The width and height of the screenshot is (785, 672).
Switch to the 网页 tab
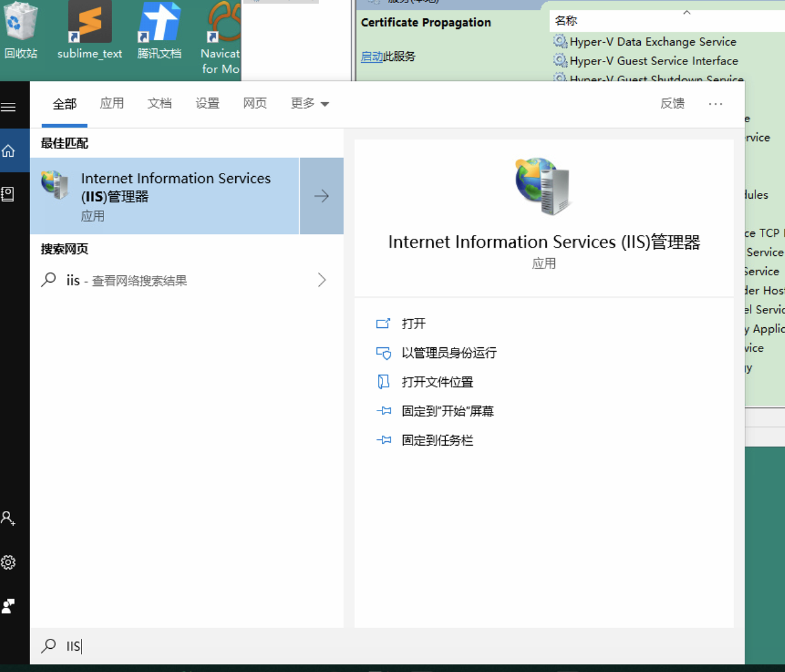255,103
